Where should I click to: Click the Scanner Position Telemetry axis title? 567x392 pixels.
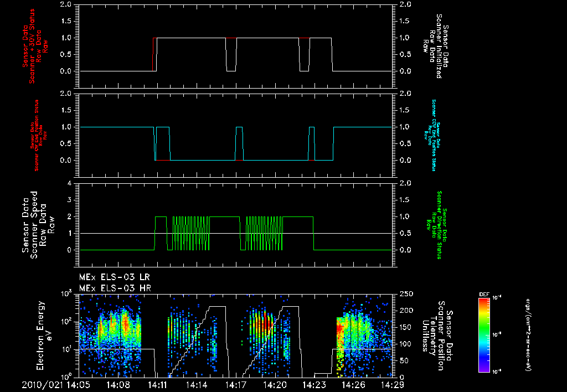436,335
